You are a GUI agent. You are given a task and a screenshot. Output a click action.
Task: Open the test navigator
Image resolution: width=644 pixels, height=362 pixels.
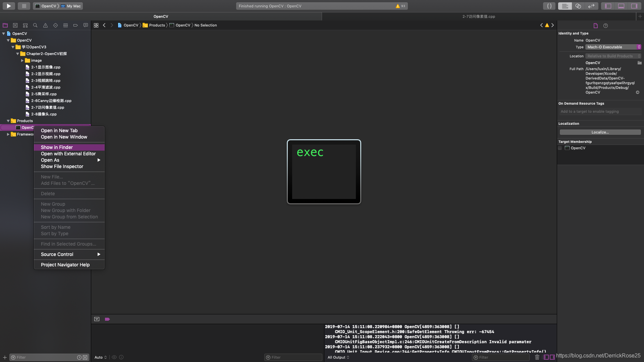pos(55,25)
